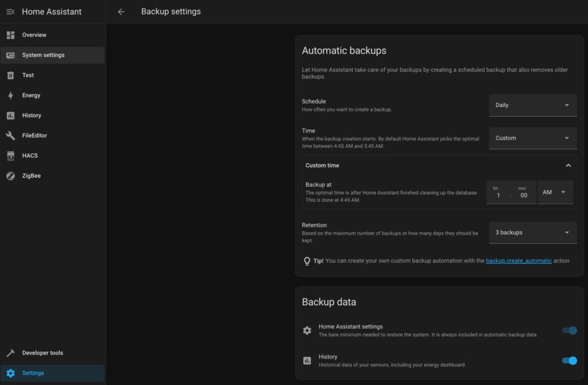
Task: Click the Energy lightning bolt icon
Action: tap(10, 95)
